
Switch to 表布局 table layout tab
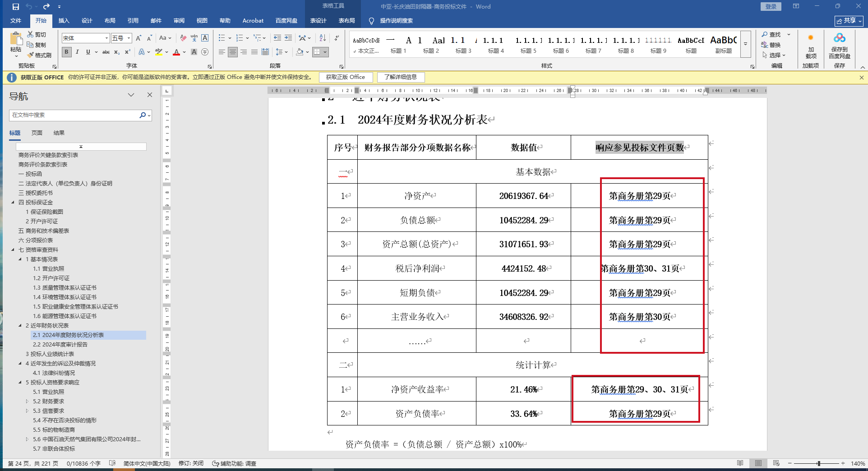(x=346, y=20)
